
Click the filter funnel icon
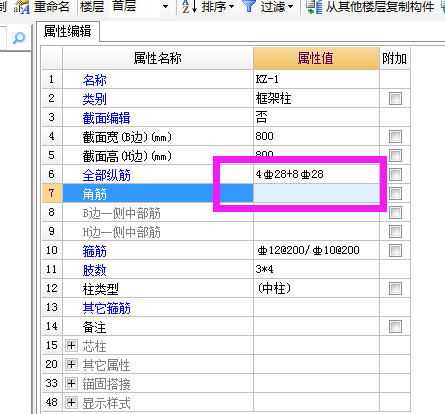point(249,6)
